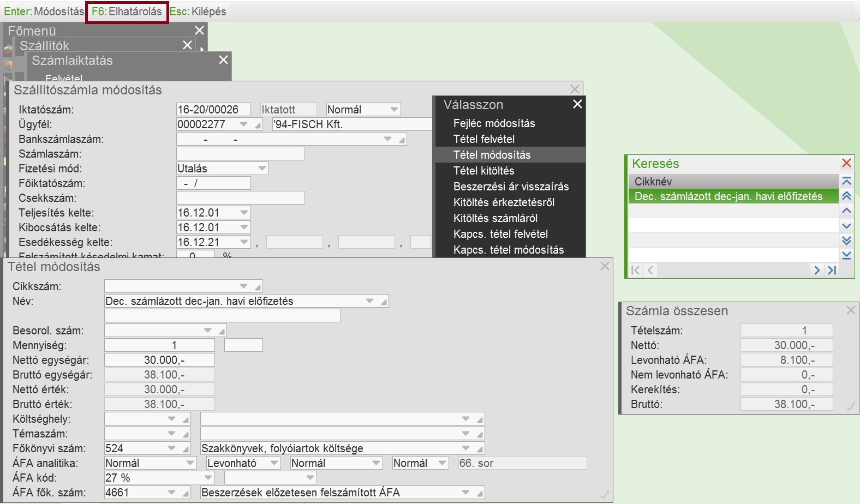Choose Tétel kitöltés menu entry
The height and width of the screenshot is (504, 860).
pyautogui.click(x=483, y=171)
